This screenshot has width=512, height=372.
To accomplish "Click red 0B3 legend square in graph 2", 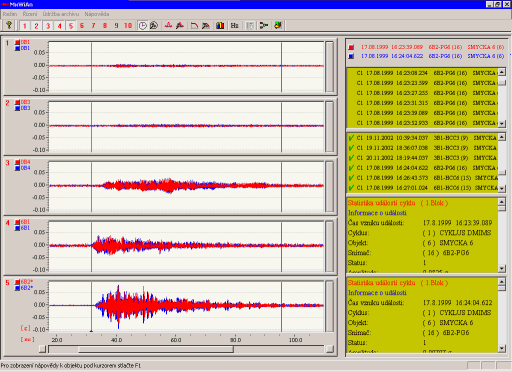I will (x=17, y=102).
